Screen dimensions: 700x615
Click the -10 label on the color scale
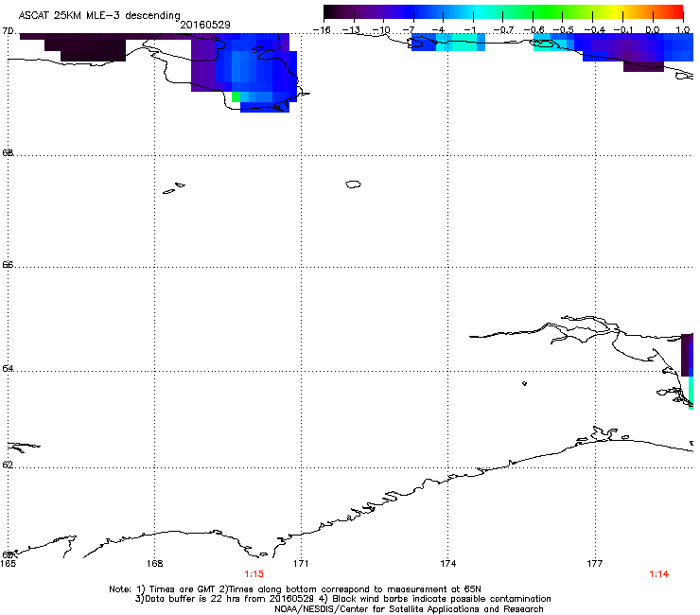click(x=381, y=30)
